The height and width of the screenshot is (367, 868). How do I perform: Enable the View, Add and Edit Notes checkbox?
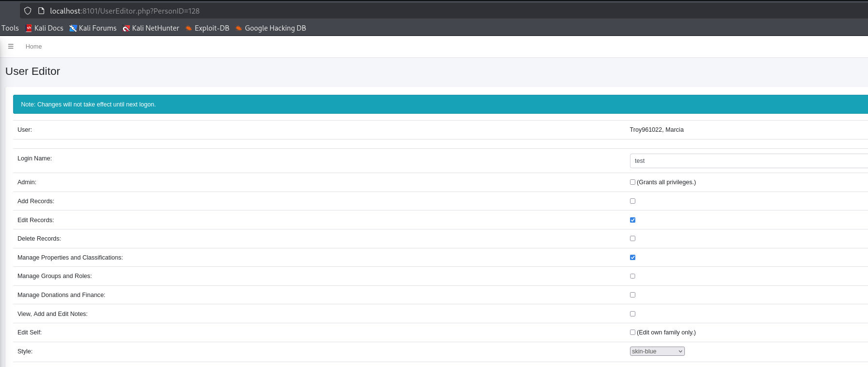(x=632, y=314)
